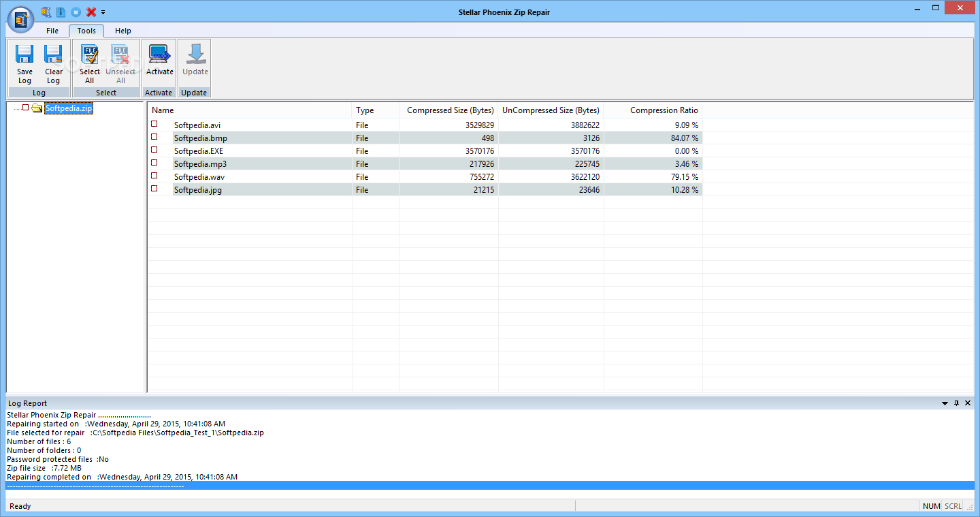This screenshot has height=517, width=980.
Task: Check the Softpedia.wav checkbox
Action: click(154, 176)
